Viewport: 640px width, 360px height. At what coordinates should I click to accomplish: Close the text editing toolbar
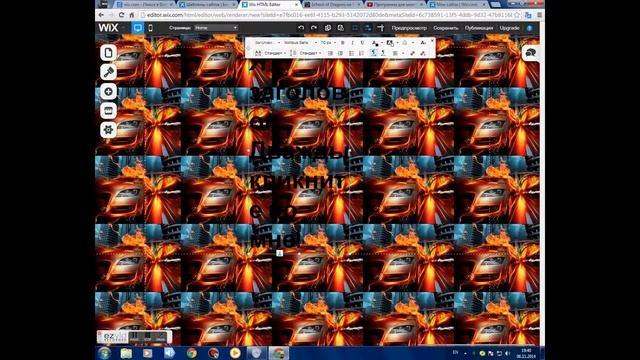[432, 41]
